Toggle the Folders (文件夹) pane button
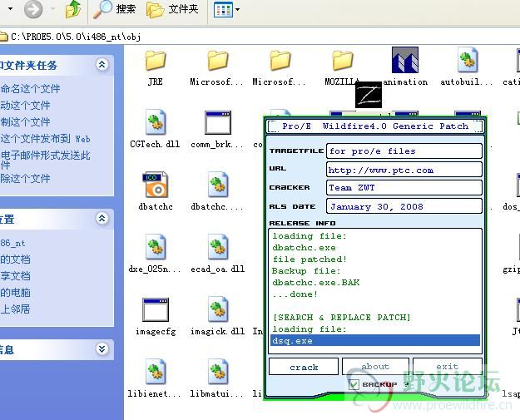Image resolution: width=520 pixels, height=420 pixels. click(x=172, y=9)
